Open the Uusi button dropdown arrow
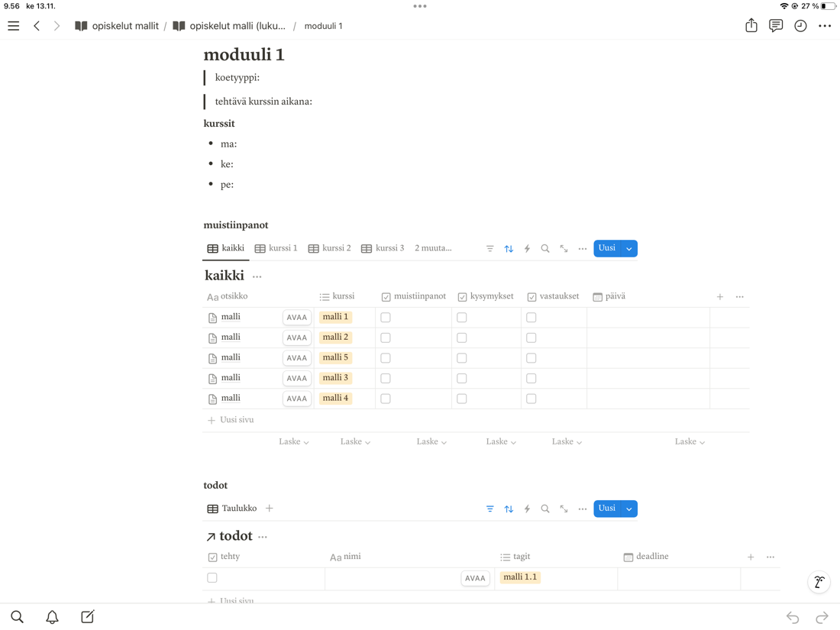Screen dimensions: 840x630 tap(628, 248)
